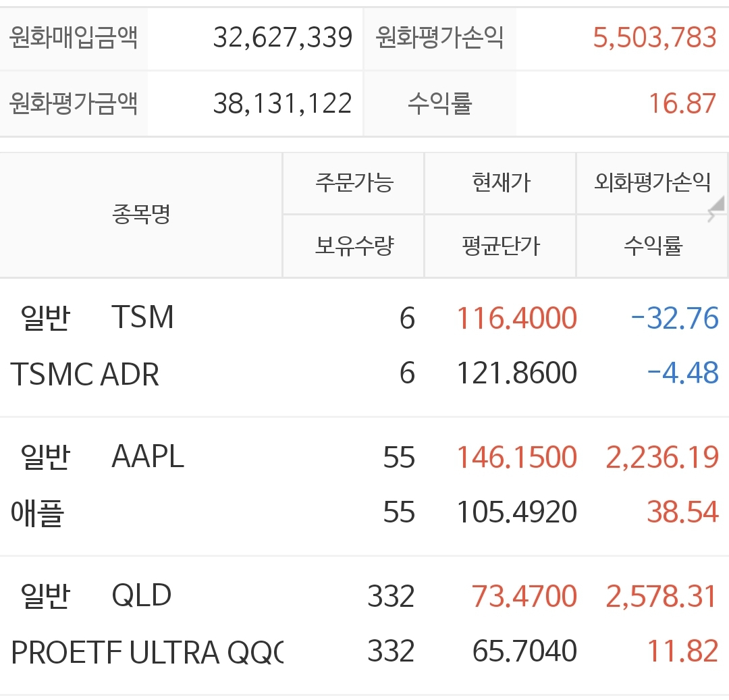Image resolution: width=729 pixels, height=700 pixels.
Task: Tap the AAPL current price 146.1500
Action: point(516,457)
